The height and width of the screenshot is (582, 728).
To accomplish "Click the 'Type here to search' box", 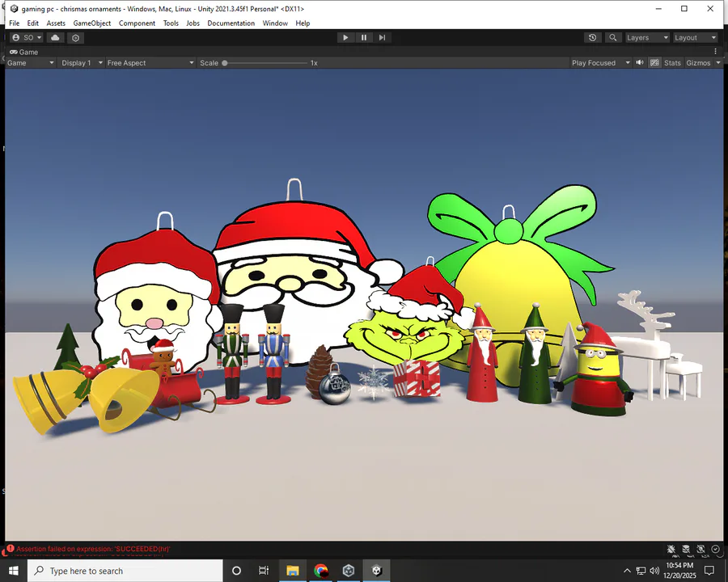I will 125,571.
